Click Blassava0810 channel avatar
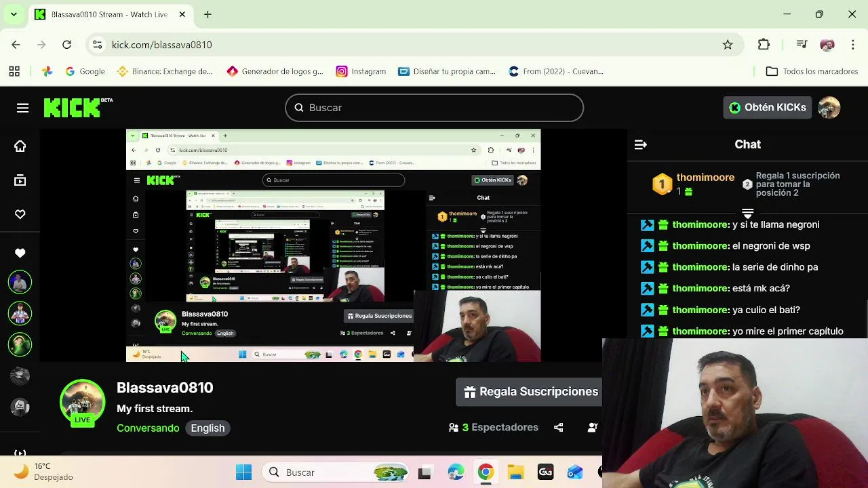The height and width of the screenshot is (488, 868). click(x=83, y=403)
